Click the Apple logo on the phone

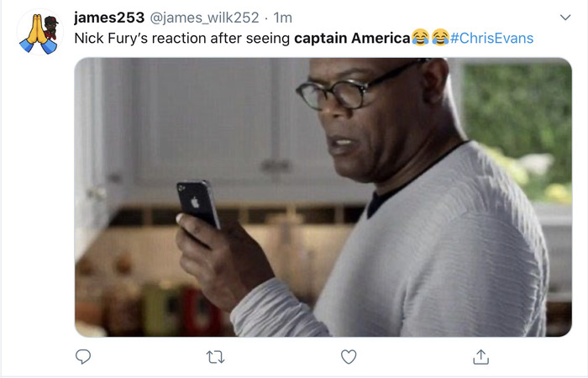tap(195, 202)
